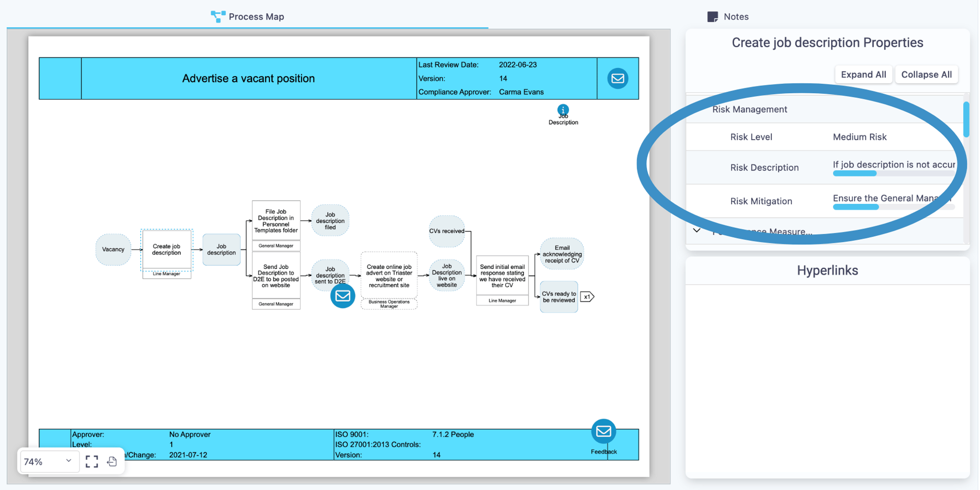This screenshot has height=490, width=980.
Task: Collapse the Performance Measure section chevron
Action: [697, 230]
